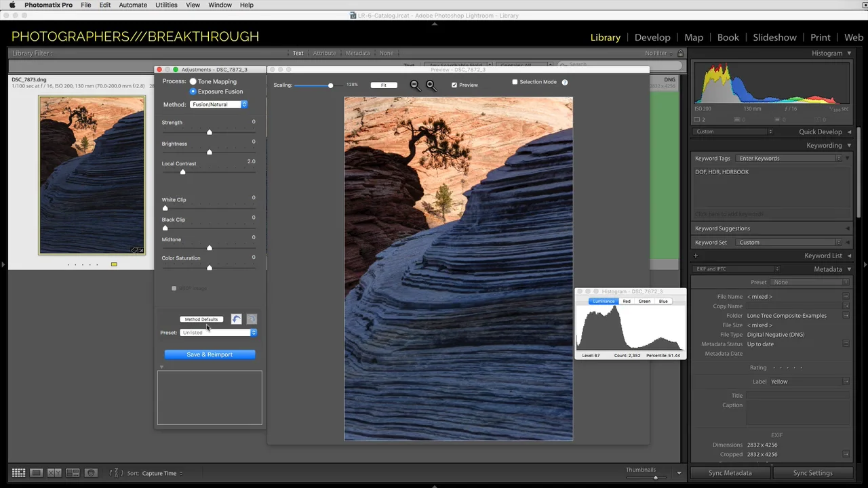Screen dimensions: 868x488
Task: Open Metadata Preset None dropdown
Action: click(810, 282)
